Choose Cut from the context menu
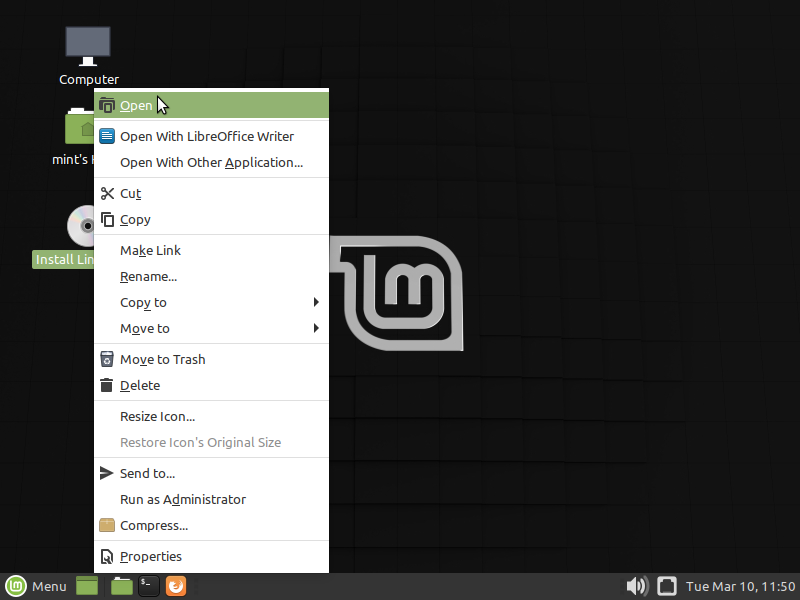Screen dimensions: 800x600 (x=212, y=193)
